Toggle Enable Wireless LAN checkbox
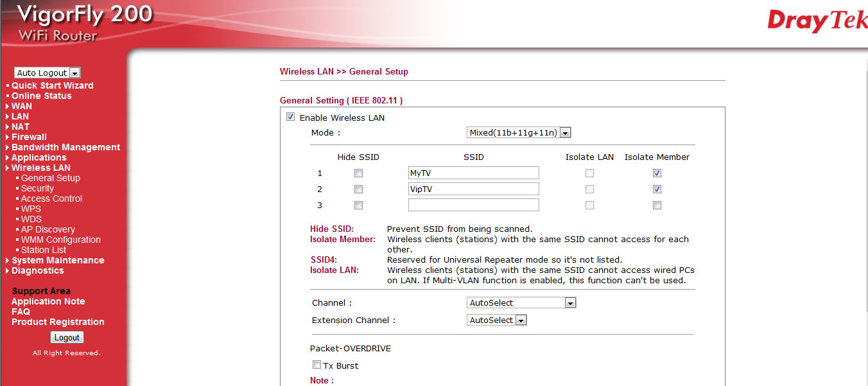This screenshot has width=868, height=386. (290, 117)
